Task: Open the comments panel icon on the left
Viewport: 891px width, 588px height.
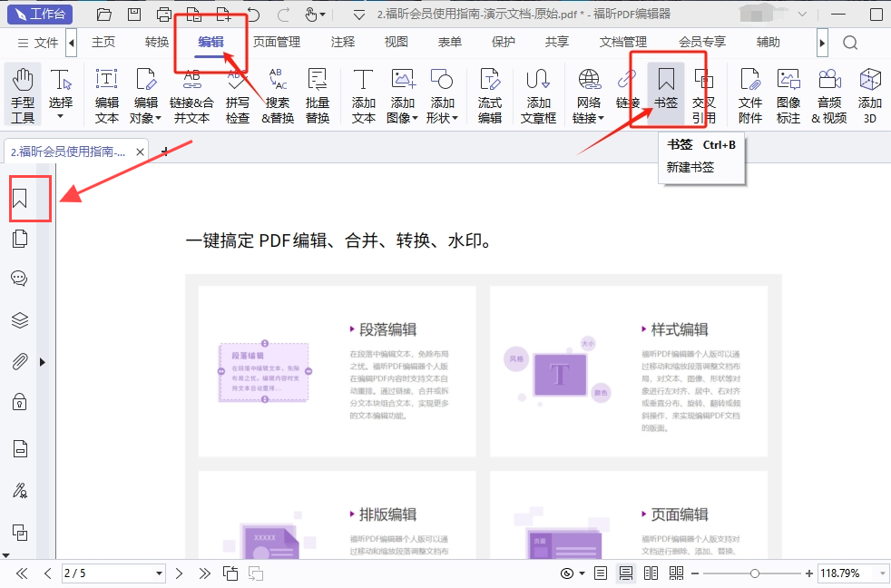Action: coord(20,278)
